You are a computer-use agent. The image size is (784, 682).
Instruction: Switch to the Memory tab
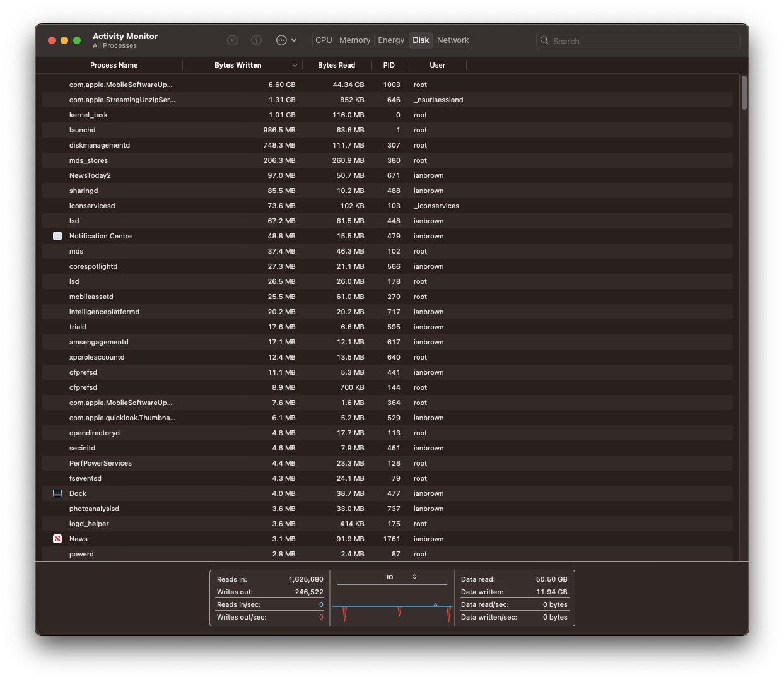click(354, 40)
